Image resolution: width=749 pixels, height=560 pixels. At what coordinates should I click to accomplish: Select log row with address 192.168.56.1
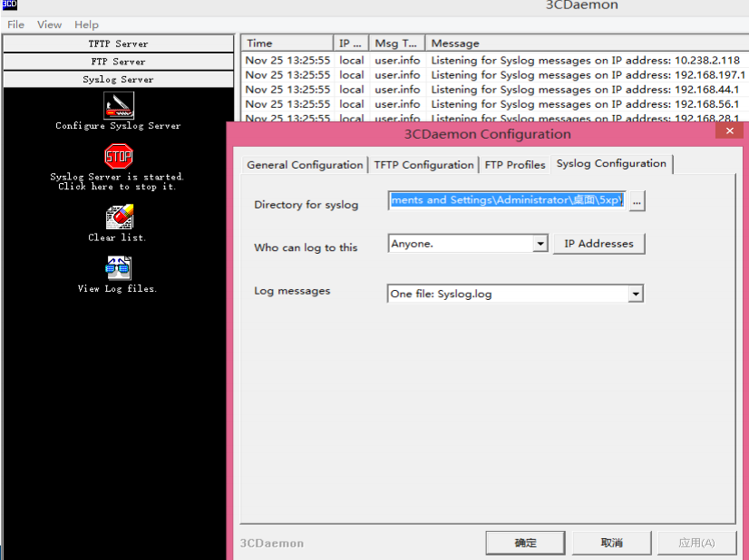click(494, 104)
